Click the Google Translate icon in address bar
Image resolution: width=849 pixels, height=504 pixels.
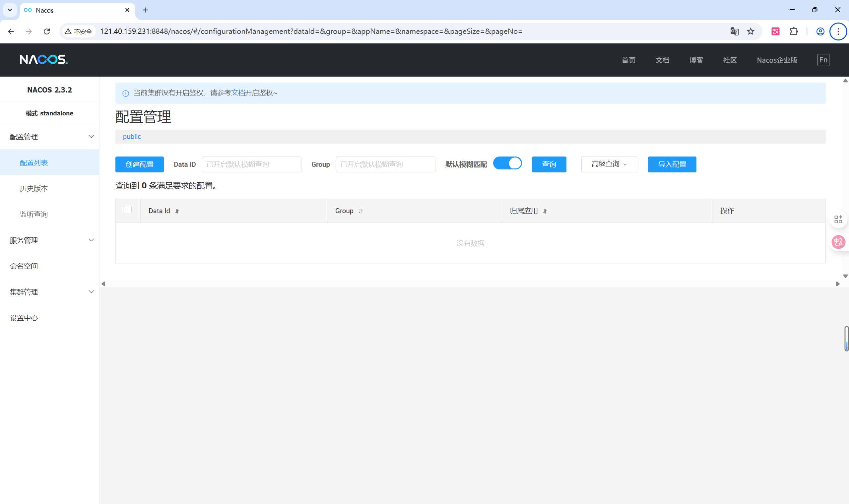pos(734,31)
